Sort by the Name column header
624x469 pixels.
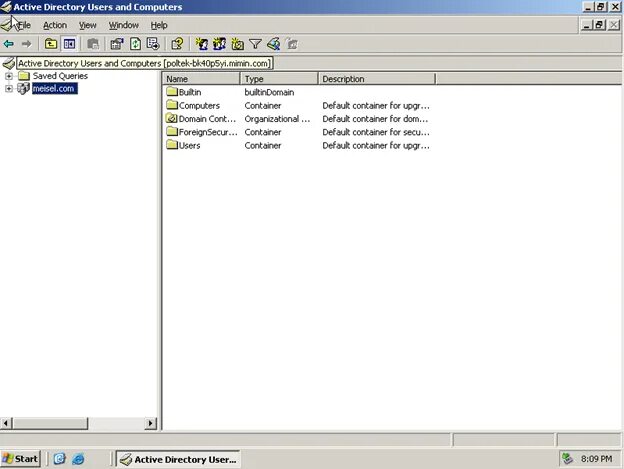coord(201,79)
